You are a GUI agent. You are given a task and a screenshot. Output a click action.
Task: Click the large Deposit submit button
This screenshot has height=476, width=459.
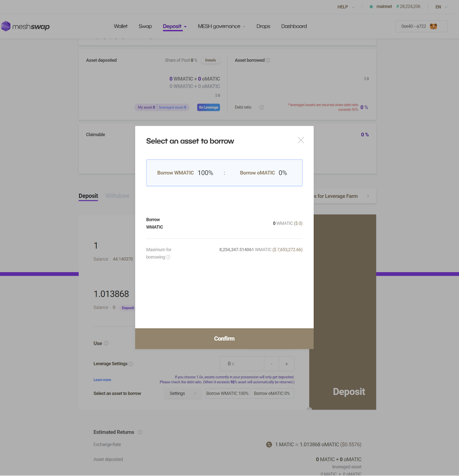(x=343, y=312)
